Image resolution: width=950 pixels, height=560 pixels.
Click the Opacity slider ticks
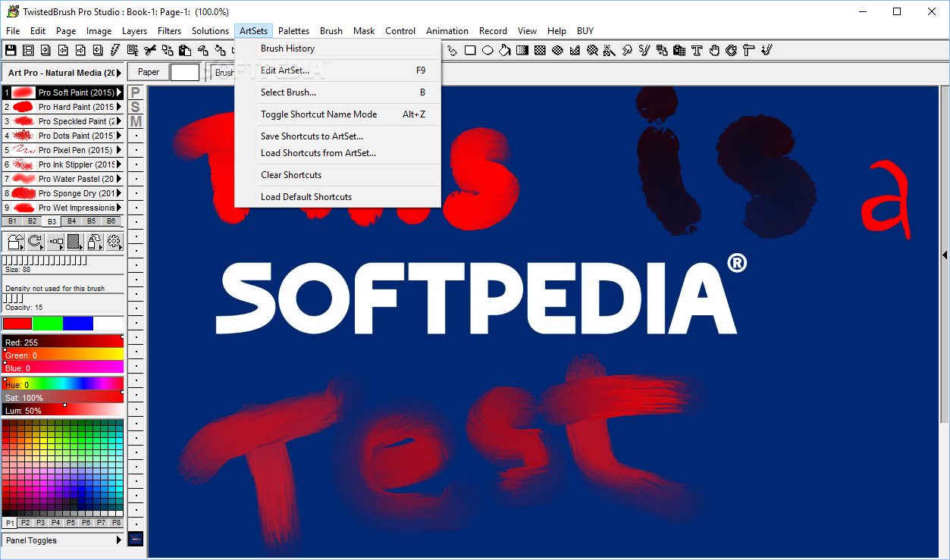click(x=14, y=299)
